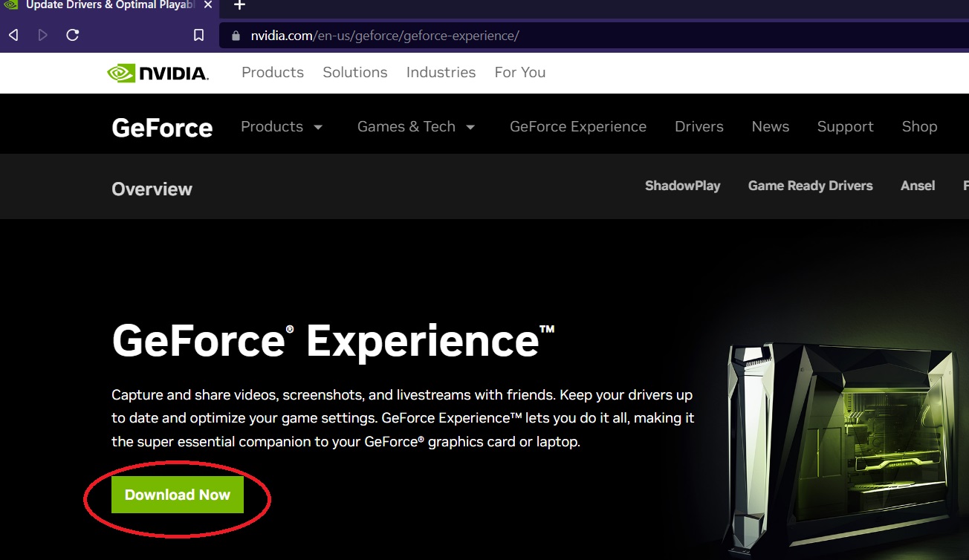Go to the Drivers page
The width and height of the screenshot is (969, 560).
pos(699,127)
